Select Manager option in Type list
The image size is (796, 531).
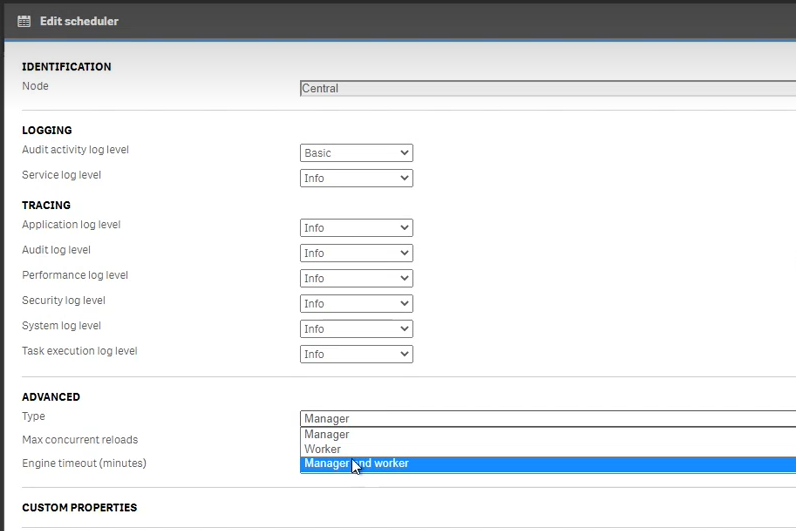[548, 435]
